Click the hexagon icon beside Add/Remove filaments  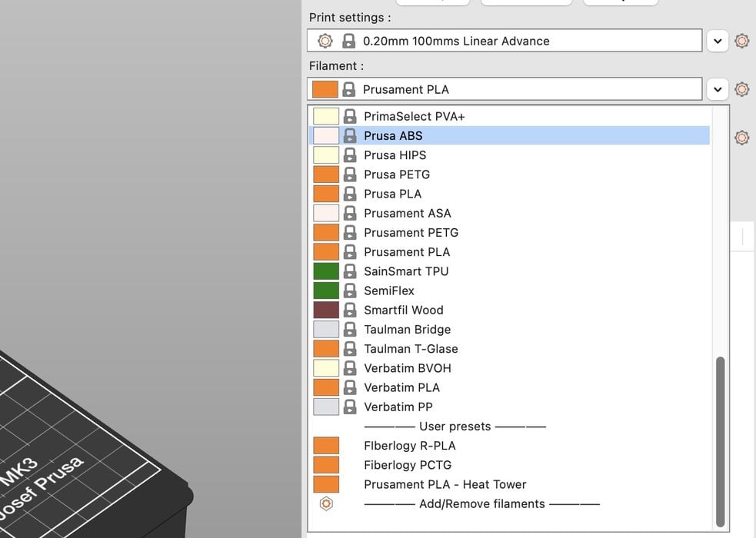(x=326, y=504)
